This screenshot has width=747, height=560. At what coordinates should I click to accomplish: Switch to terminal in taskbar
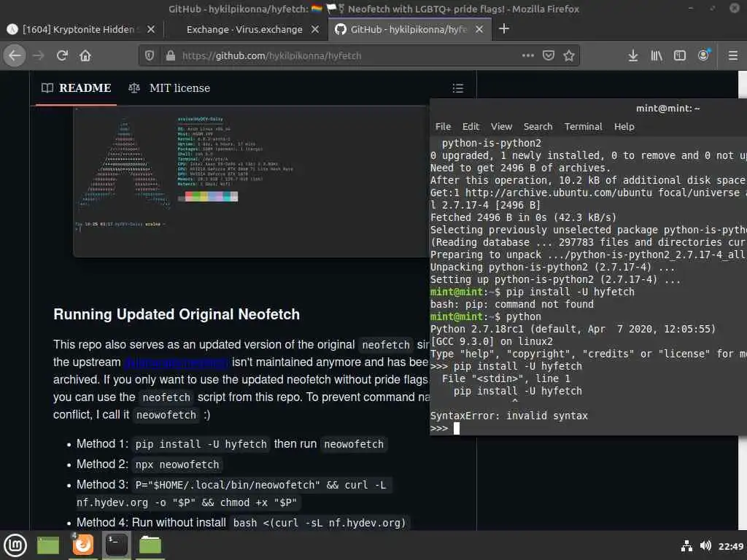116,545
